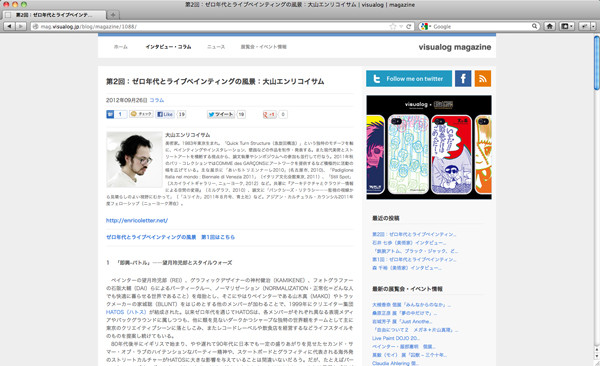Open recent post 第2回：ゼロ年代とライブペインティン..
The image size is (600, 366).
[414, 234]
